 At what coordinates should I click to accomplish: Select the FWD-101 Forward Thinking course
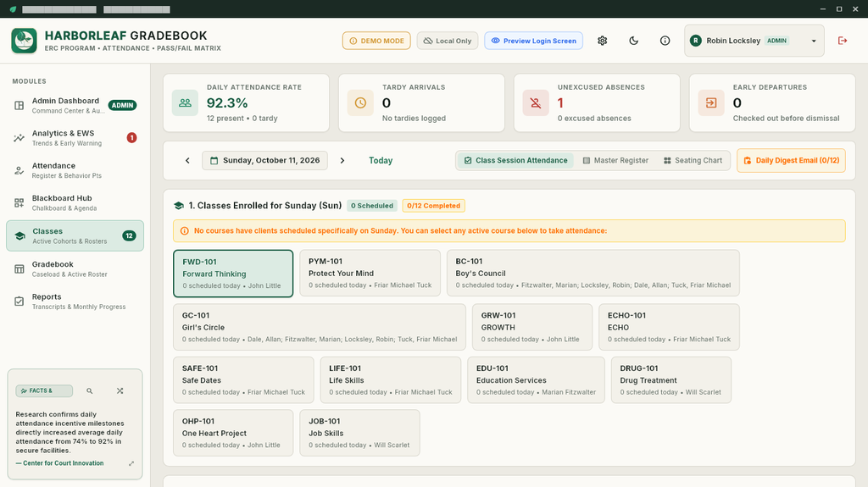tap(233, 274)
